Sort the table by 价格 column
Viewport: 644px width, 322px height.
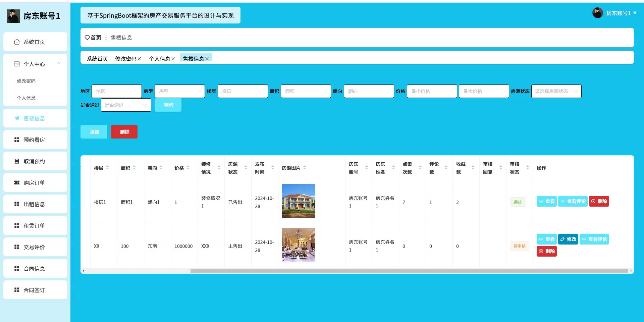tap(188, 168)
